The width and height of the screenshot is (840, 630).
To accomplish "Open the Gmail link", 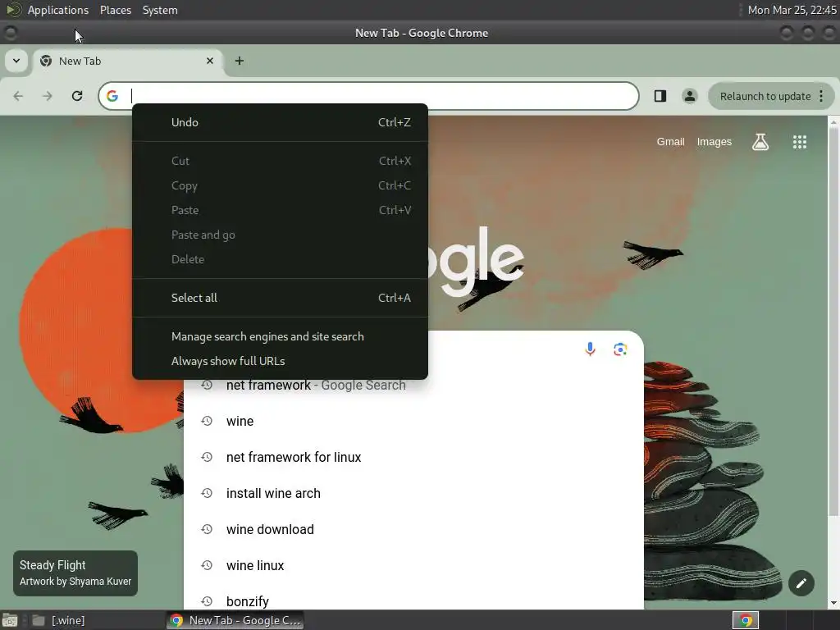I will 671,142.
